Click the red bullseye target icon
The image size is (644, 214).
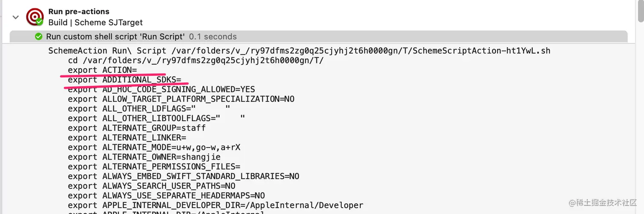pyautogui.click(x=34, y=17)
